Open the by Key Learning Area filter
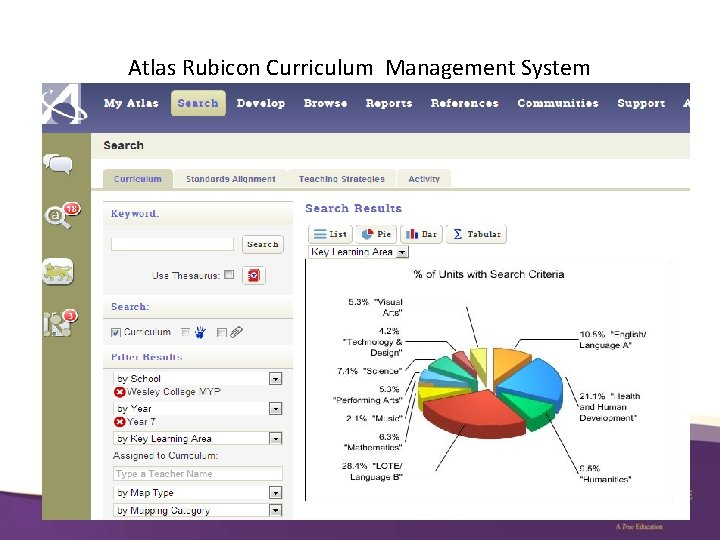 [x=197, y=439]
